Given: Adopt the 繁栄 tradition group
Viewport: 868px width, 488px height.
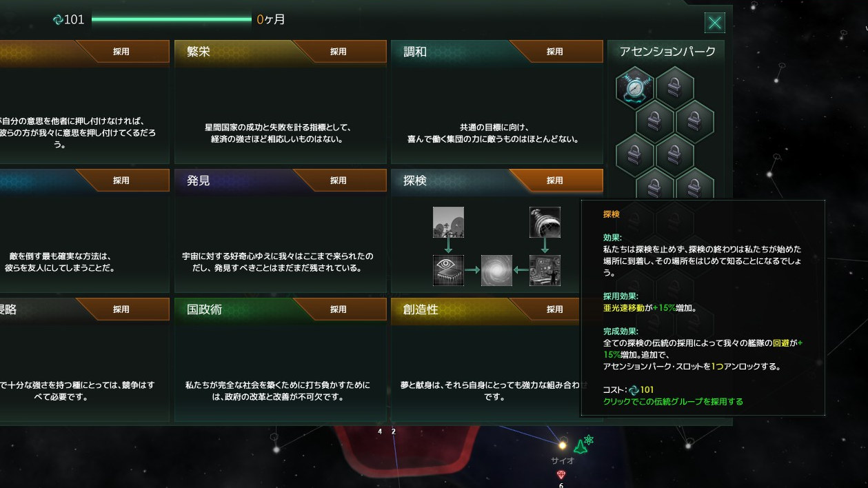Looking at the screenshot, I should pyautogui.click(x=339, y=52).
